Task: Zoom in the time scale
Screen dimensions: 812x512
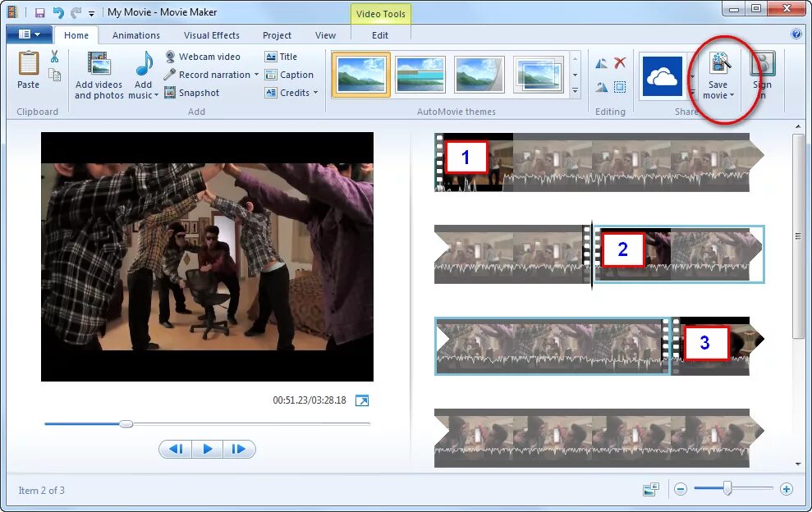Action: pyautogui.click(x=786, y=489)
